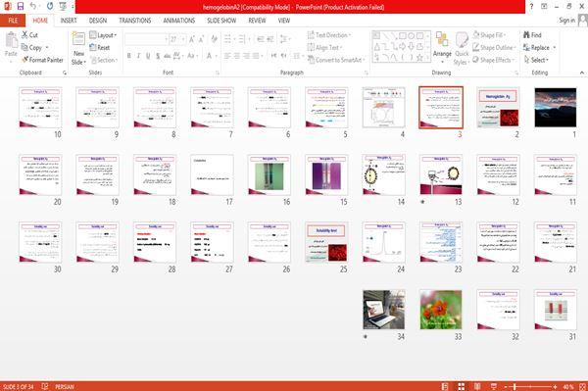This screenshot has height=391, width=588.
Task: Click the Reset slide button
Action: (x=100, y=47)
